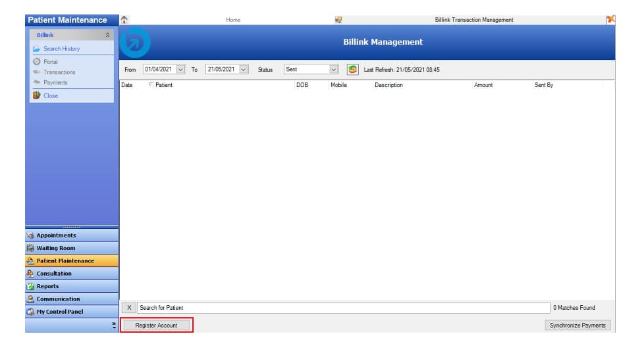Click the refresh icon beside Last Refresh
The width and height of the screenshot is (644, 363).
point(353,69)
